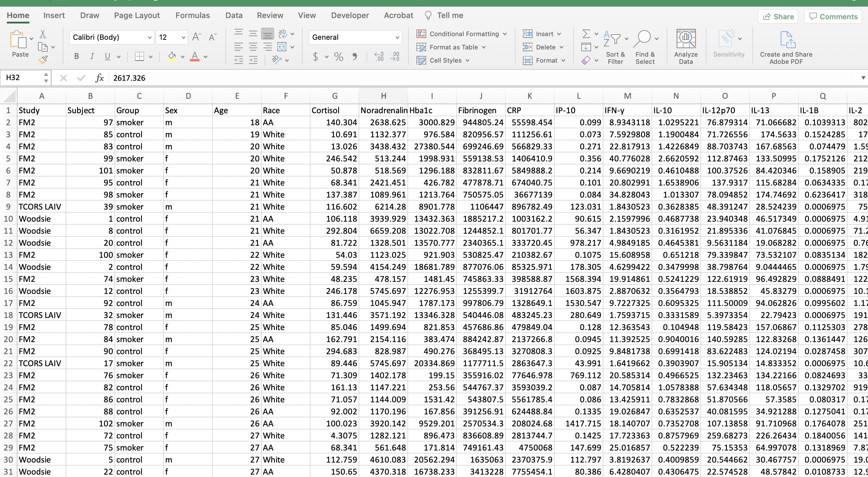Open the Comments pane button
Screen dimensions: 868x477
833,17
